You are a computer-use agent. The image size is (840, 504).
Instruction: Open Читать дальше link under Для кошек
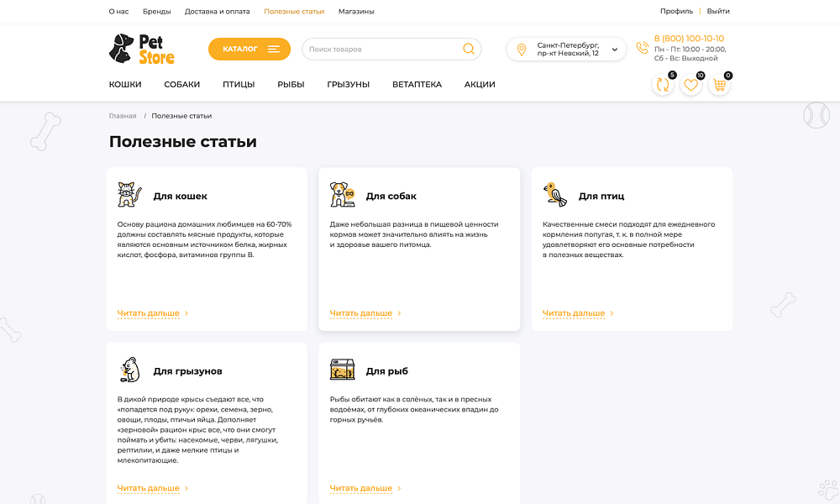148,312
